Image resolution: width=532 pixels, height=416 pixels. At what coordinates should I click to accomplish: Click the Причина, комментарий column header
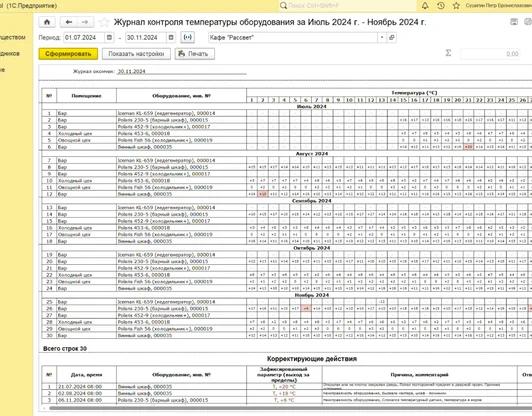[419, 375]
